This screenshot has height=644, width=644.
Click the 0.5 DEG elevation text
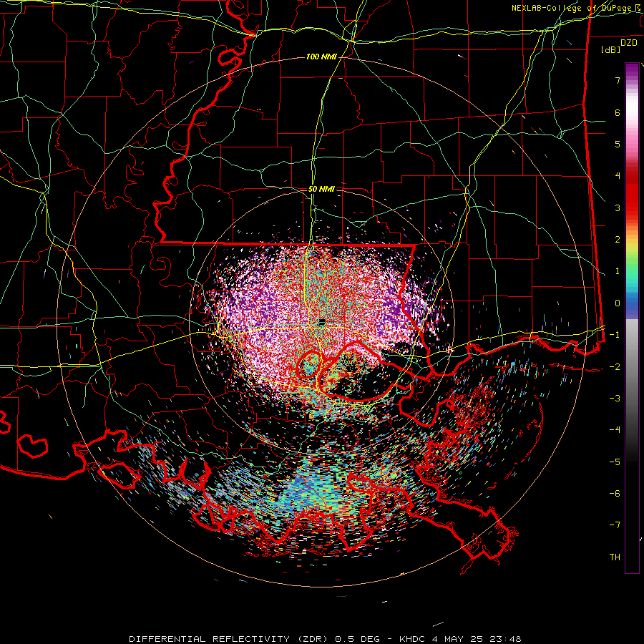(357, 639)
